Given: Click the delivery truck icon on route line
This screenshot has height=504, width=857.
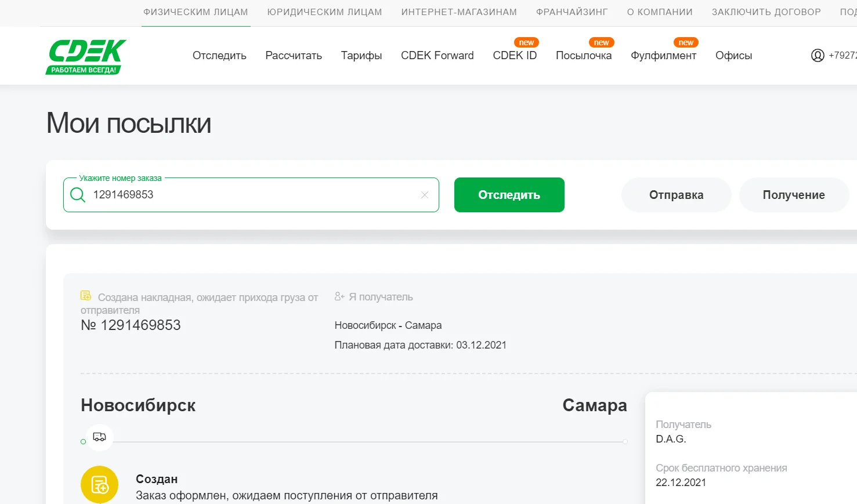Looking at the screenshot, I should click(99, 437).
